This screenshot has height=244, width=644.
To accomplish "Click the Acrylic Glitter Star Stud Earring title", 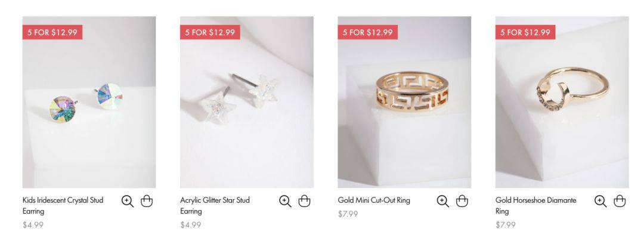I will (215, 206).
